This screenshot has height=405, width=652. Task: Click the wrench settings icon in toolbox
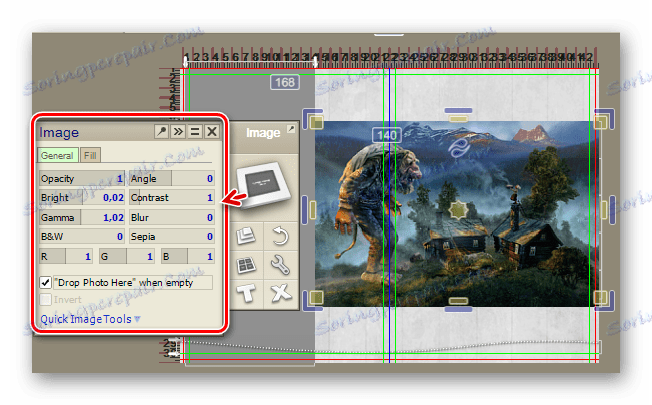pos(280,265)
